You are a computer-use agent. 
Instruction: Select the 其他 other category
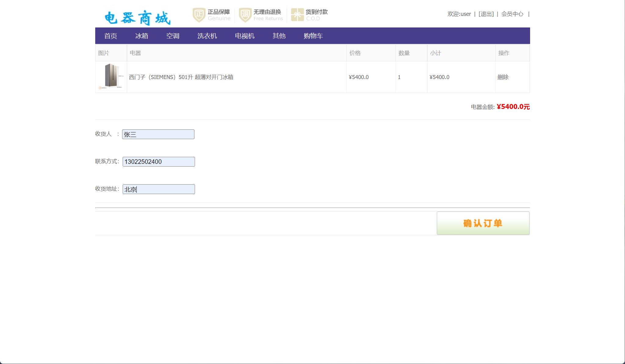(279, 36)
